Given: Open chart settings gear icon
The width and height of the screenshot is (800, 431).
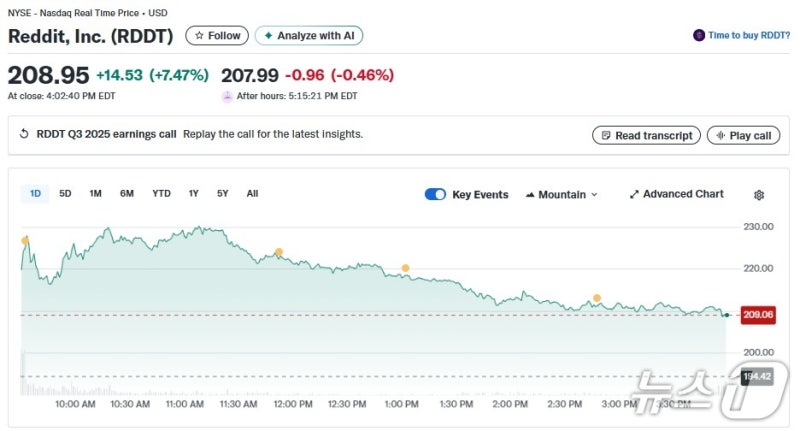Looking at the screenshot, I should tap(759, 195).
